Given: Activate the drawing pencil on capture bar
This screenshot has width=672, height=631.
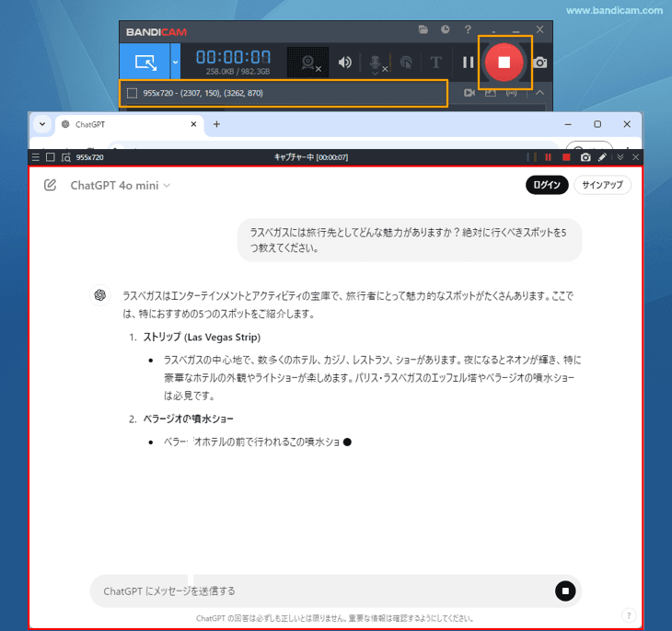Looking at the screenshot, I should (x=602, y=157).
